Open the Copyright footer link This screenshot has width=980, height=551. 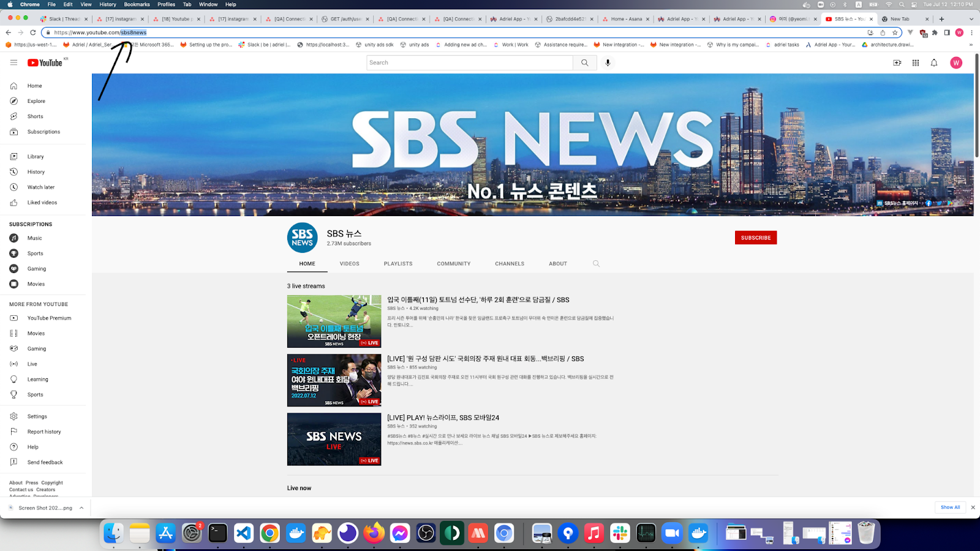[x=52, y=483]
